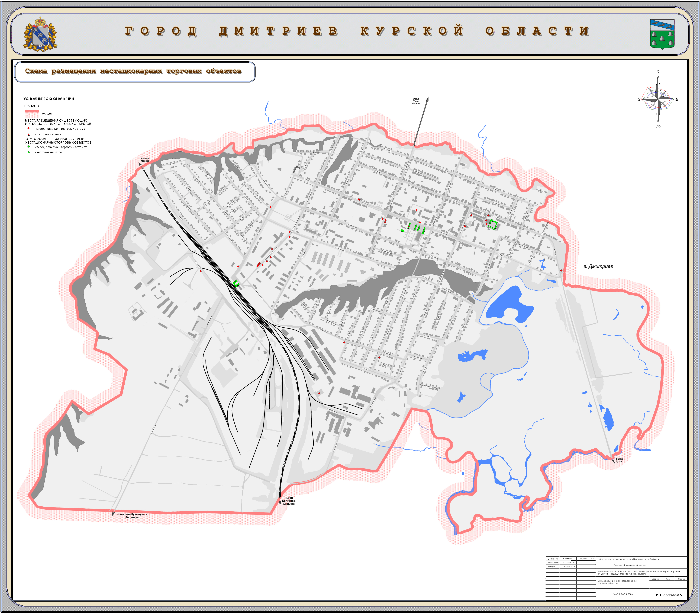Click the compass rose star
700x613 pixels.
click(x=658, y=100)
